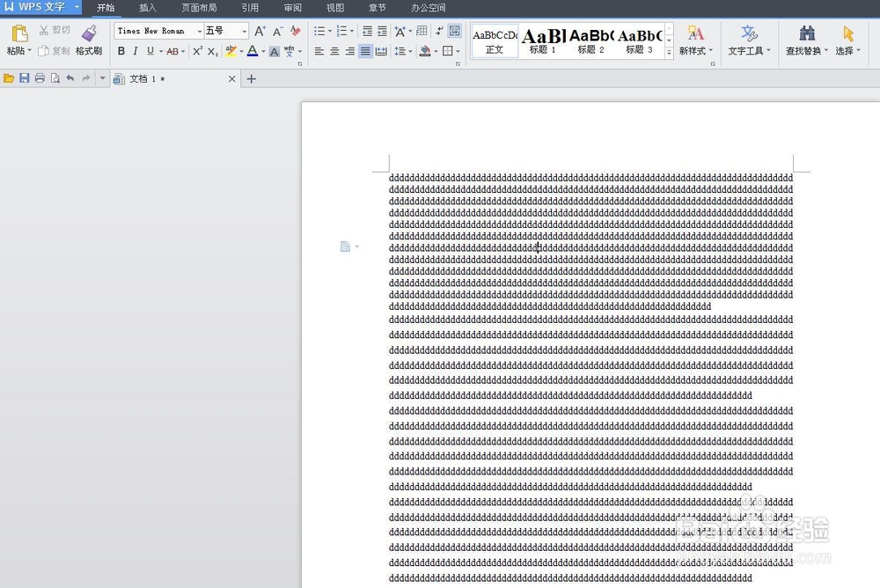Expand the styles gallery more arrow
Viewport: 880px width, 588px height.
(669, 54)
